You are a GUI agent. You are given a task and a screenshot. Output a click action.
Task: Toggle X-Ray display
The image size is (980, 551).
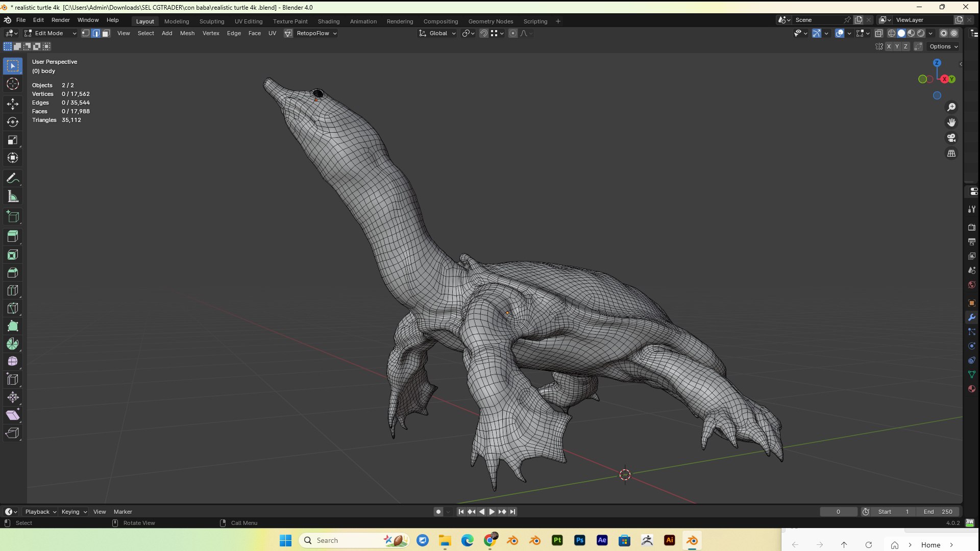click(x=879, y=33)
